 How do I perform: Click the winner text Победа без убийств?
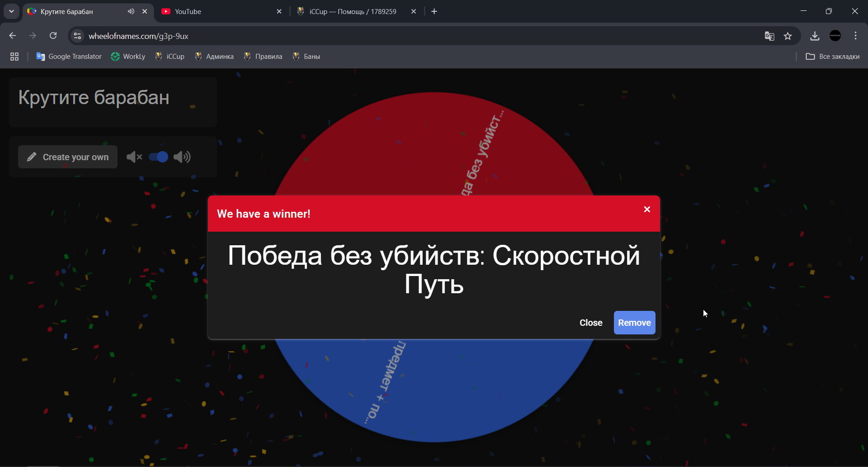click(434, 270)
